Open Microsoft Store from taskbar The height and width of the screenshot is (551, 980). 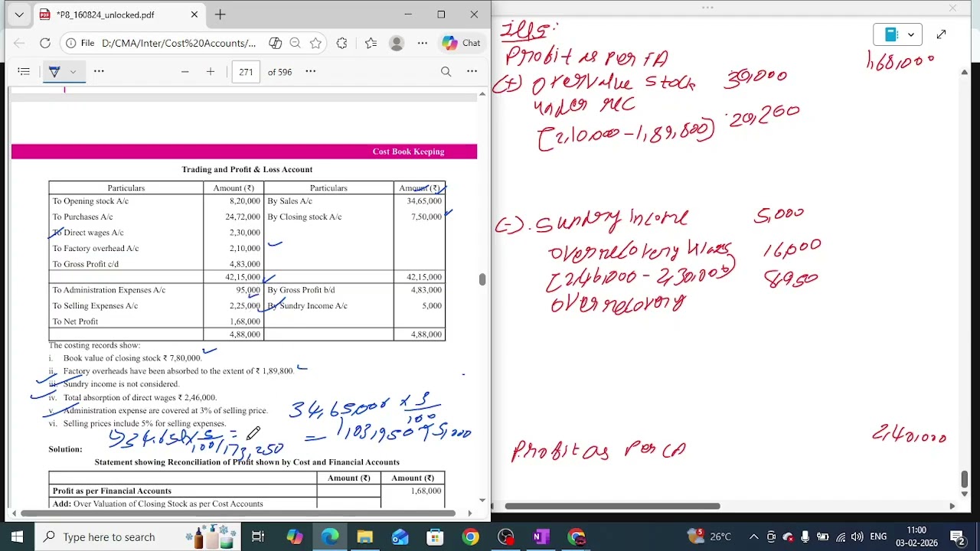coord(435,536)
